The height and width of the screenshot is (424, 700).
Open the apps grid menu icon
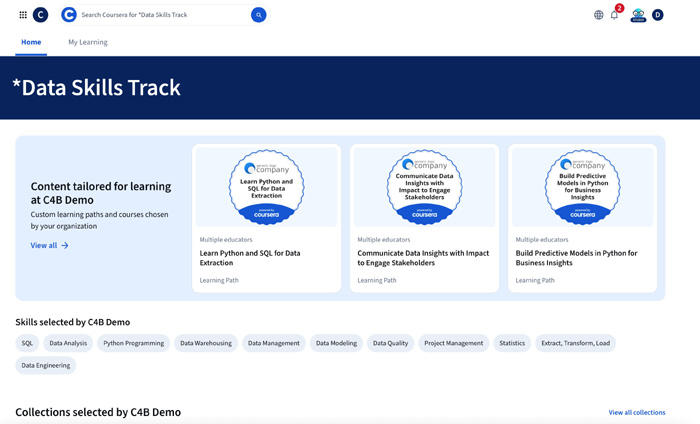(x=23, y=15)
